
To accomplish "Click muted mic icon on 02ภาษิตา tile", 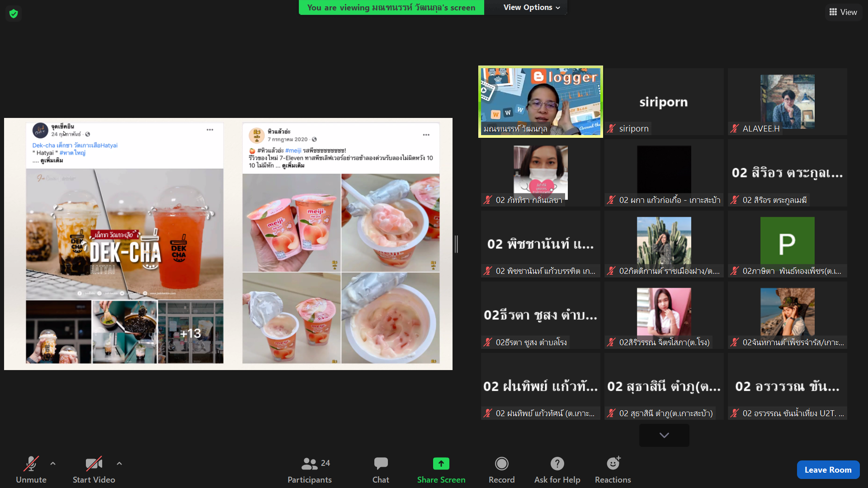I will (x=735, y=271).
